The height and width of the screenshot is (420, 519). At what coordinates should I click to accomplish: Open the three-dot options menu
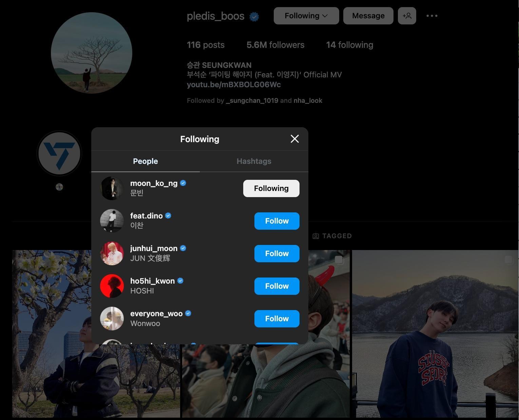pos(432,16)
